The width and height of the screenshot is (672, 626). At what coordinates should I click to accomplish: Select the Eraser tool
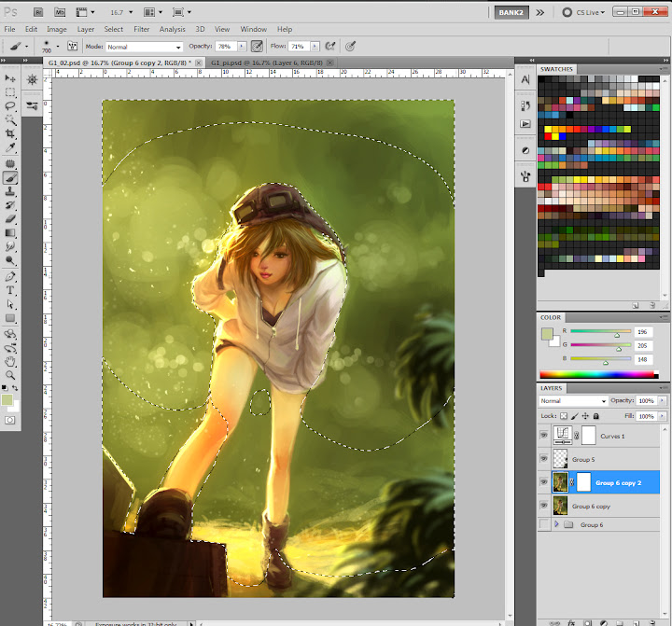tap(10, 219)
